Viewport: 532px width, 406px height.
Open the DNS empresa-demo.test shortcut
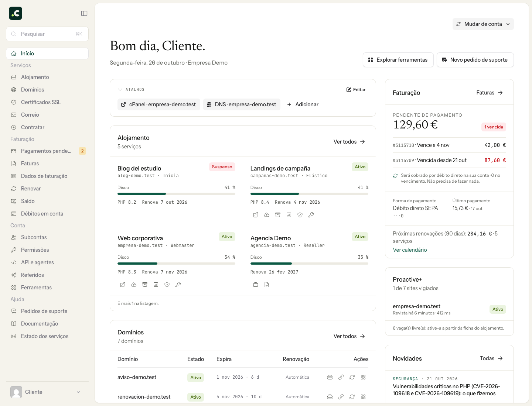(x=242, y=104)
